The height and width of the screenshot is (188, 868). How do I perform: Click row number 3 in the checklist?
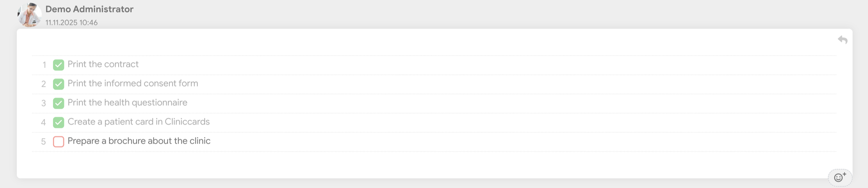44,103
